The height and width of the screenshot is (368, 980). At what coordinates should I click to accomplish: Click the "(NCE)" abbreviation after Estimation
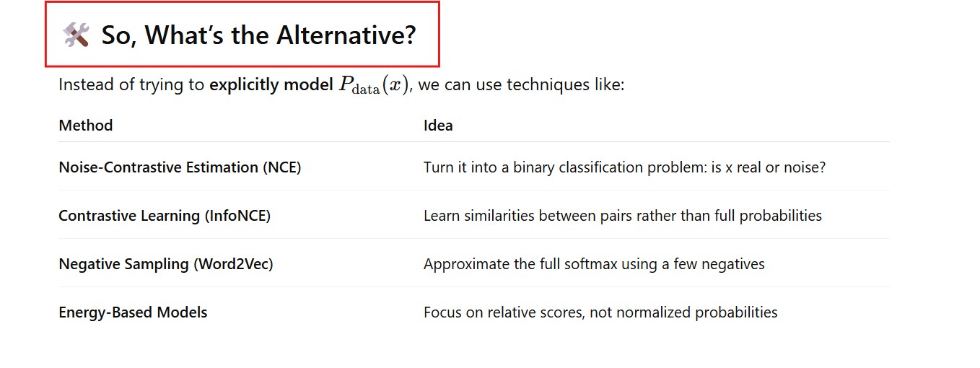(281, 167)
